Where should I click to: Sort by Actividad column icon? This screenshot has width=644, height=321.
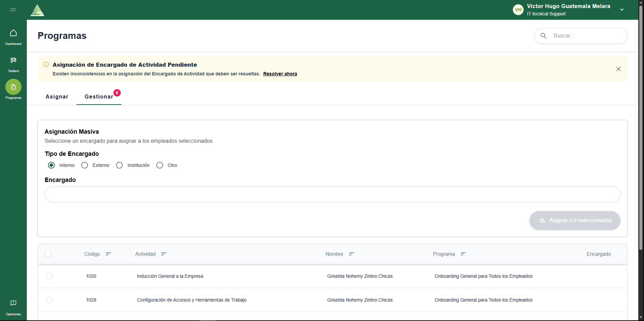tap(164, 254)
